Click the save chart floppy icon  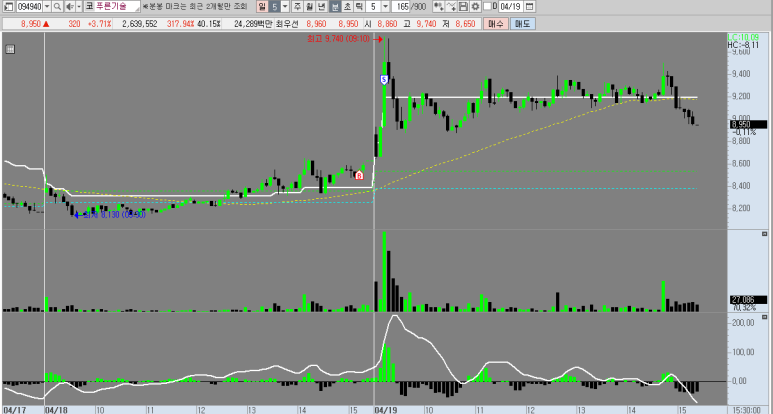point(463,6)
